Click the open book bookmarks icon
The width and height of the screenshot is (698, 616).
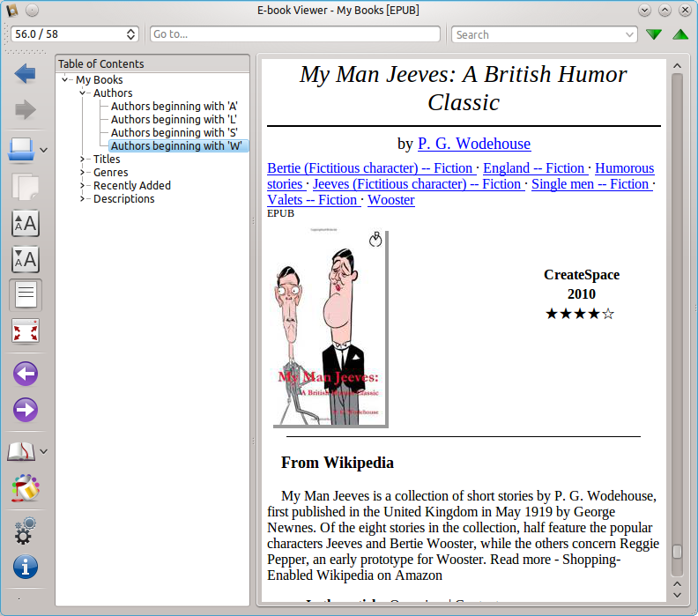click(x=21, y=451)
